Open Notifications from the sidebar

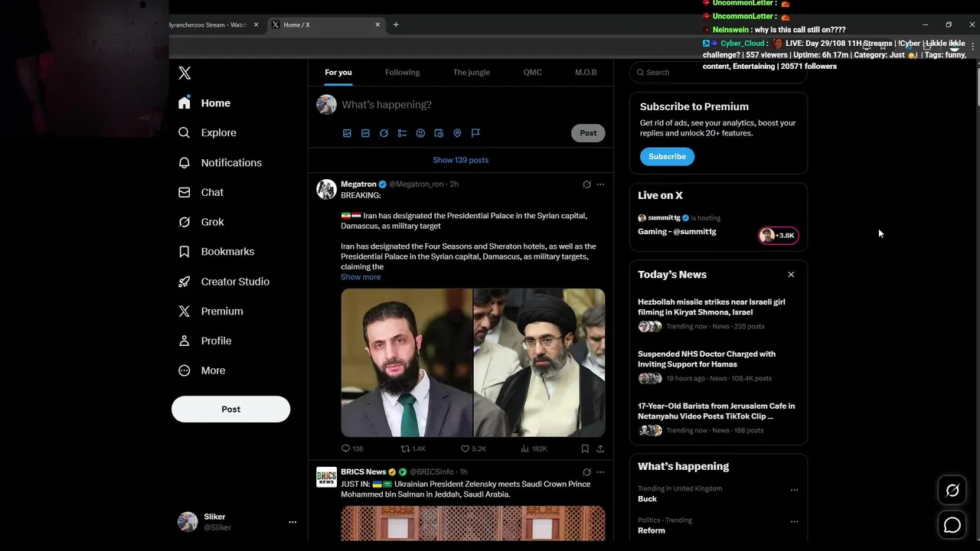point(220,162)
